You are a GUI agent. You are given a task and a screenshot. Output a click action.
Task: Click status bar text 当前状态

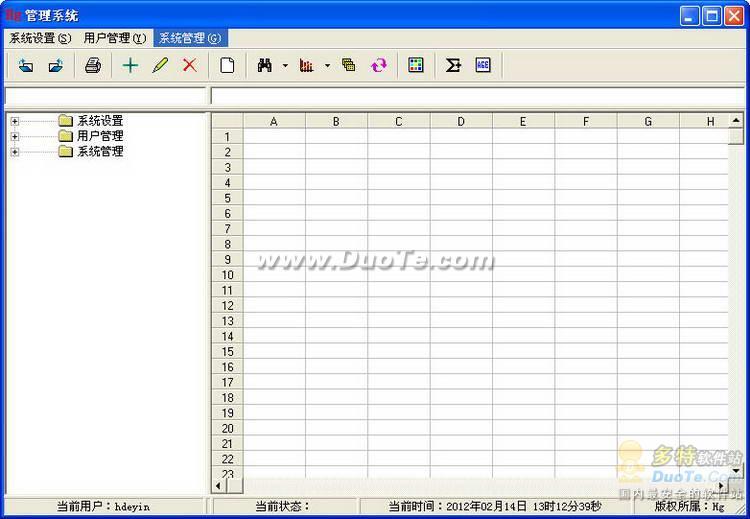[x=282, y=507]
